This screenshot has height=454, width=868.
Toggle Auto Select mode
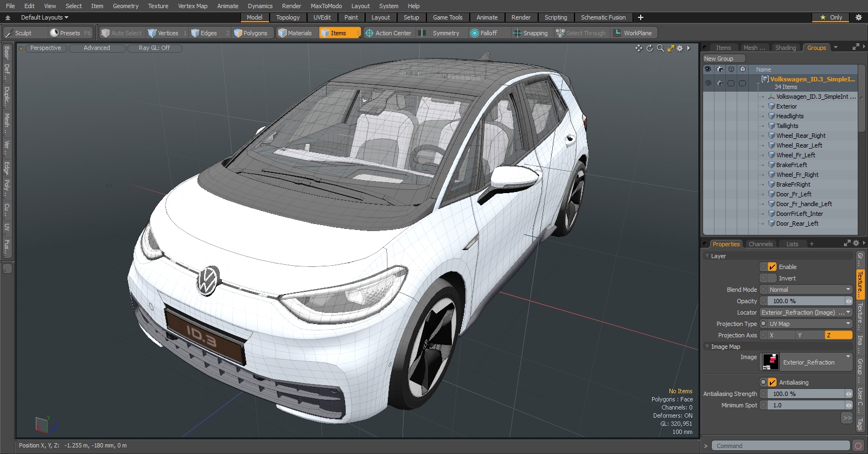(x=122, y=33)
